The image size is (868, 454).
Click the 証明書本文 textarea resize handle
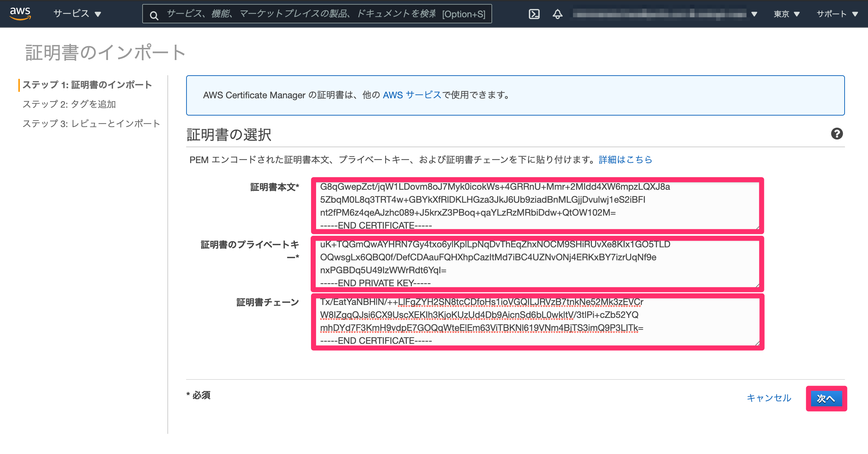pos(757,227)
